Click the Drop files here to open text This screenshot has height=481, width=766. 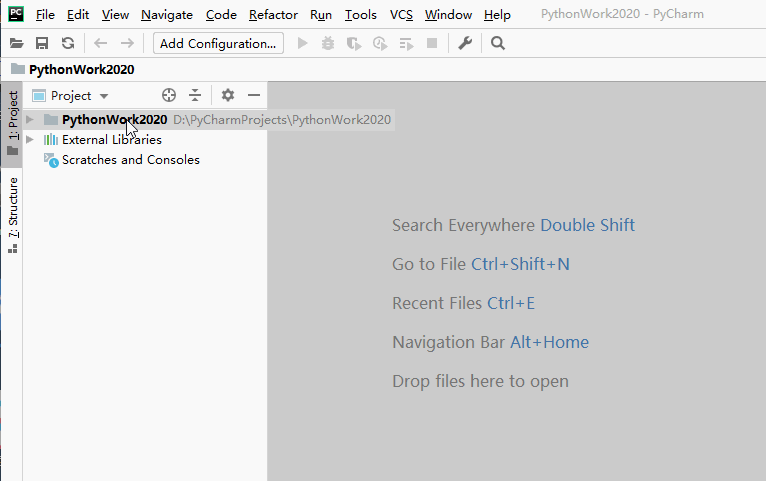pyautogui.click(x=480, y=381)
